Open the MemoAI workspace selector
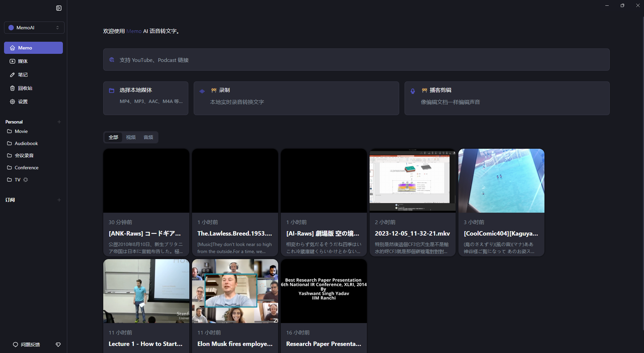 (x=34, y=27)
